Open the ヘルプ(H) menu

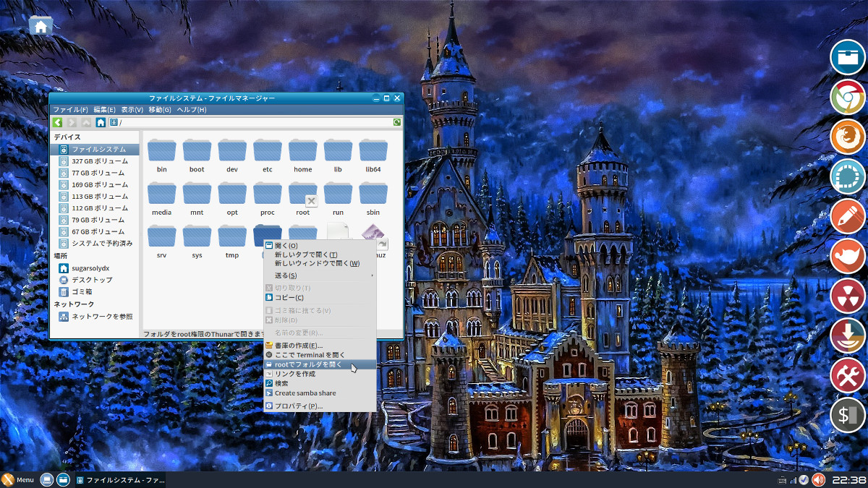pos(192,110)
